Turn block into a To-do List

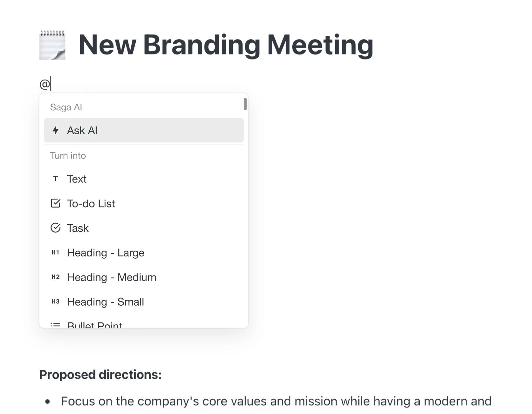click(91, 204)
